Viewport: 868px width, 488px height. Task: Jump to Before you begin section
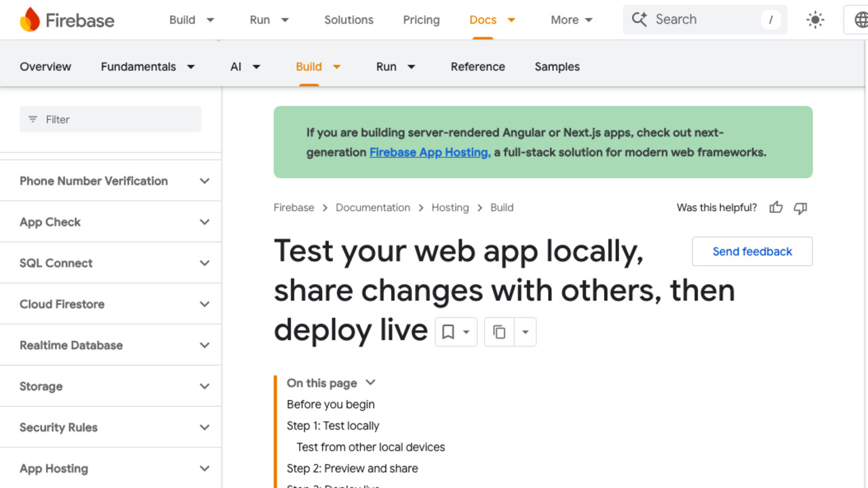point(331,405)
